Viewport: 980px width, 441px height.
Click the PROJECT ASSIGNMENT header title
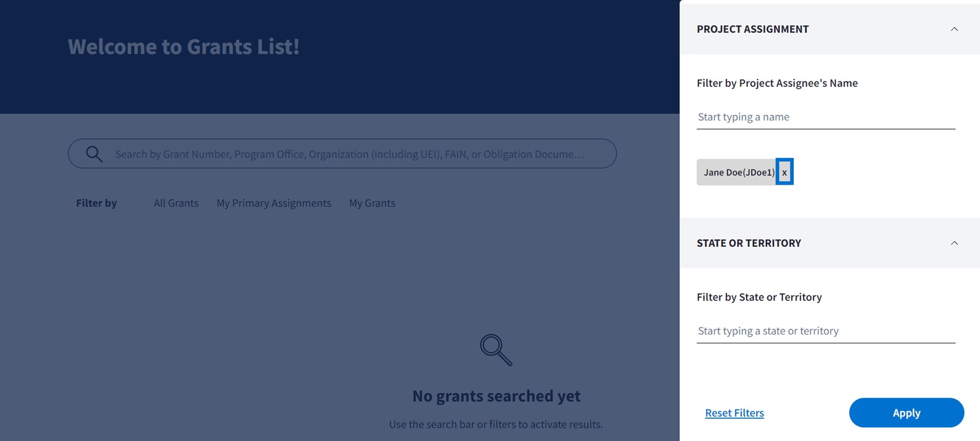752,29
